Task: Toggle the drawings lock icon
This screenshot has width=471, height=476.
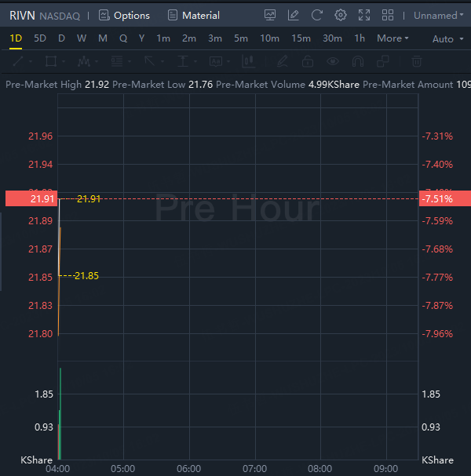Action: click(x=309, y=61)
